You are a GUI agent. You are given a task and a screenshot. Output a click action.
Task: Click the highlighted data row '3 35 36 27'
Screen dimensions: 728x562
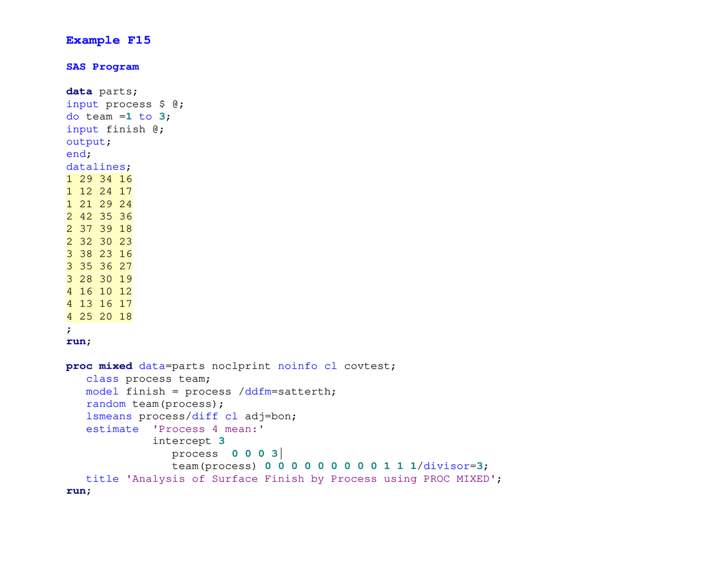(x=99, y=267)
